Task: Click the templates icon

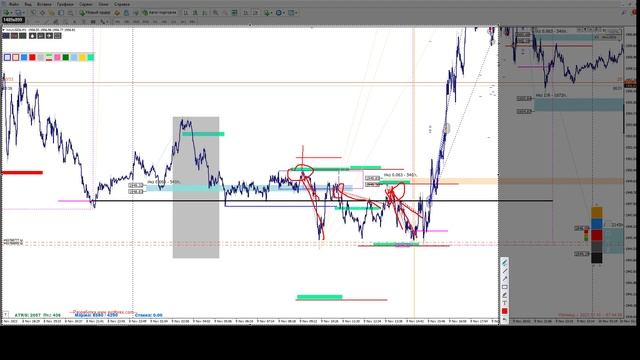Action: pos(291,13)
